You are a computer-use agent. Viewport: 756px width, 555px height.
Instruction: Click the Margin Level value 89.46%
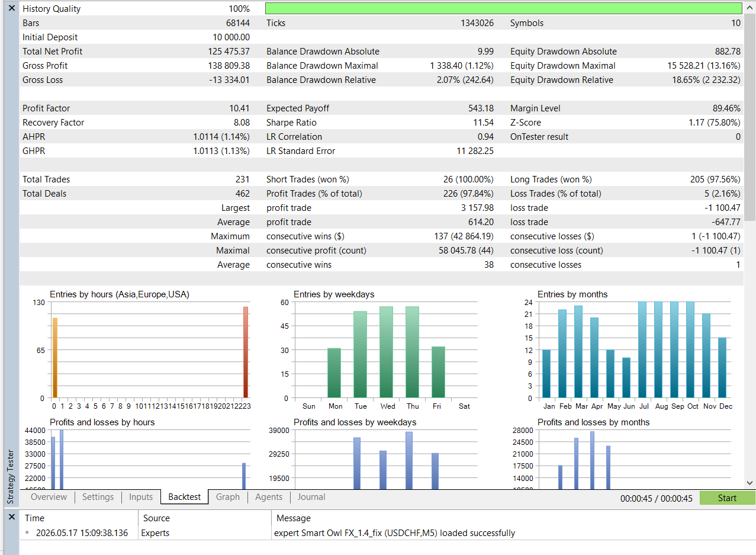(726, 108)
